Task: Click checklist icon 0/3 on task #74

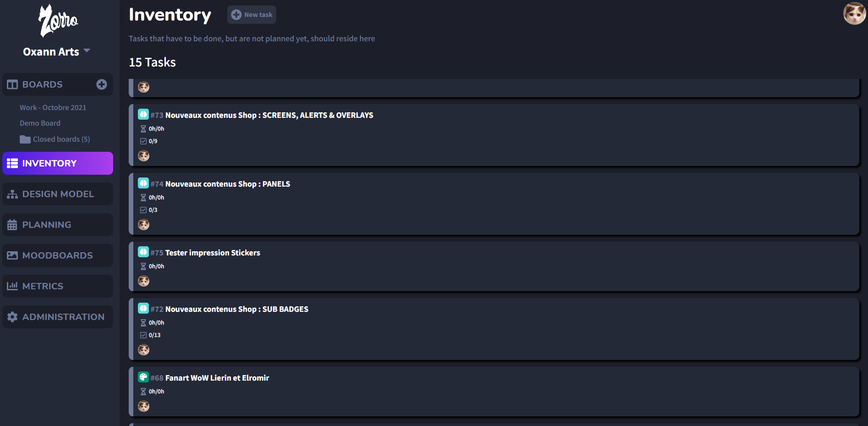Action: pyautogui.click(x=143, y=210)
